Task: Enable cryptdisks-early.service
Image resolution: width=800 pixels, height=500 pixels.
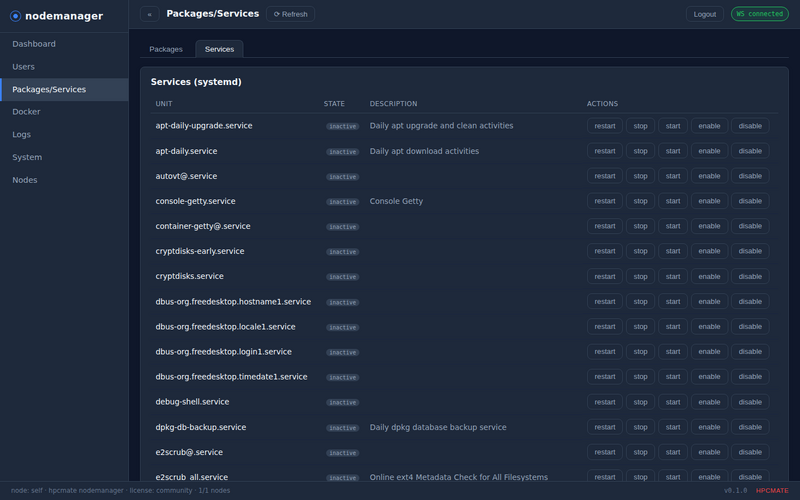Action: tap(709, 251)
